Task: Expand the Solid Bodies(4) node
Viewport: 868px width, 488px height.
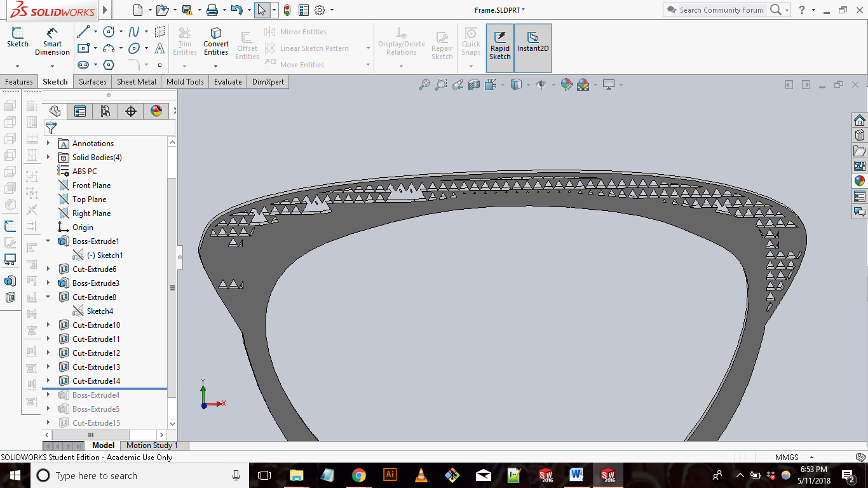Action: 48,157
